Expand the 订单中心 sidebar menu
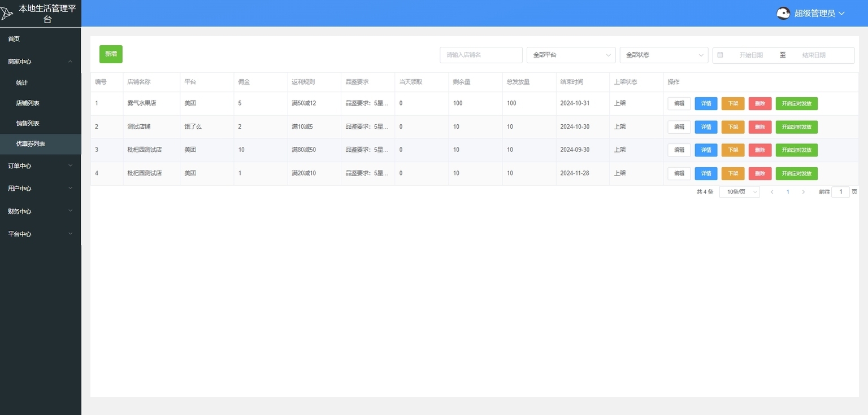Image resolution: width=868 pixels, height=415 pixels. [41, 166]
